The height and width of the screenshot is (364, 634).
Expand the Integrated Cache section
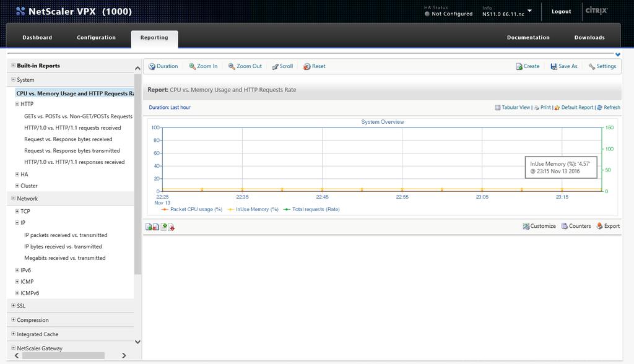14,334
